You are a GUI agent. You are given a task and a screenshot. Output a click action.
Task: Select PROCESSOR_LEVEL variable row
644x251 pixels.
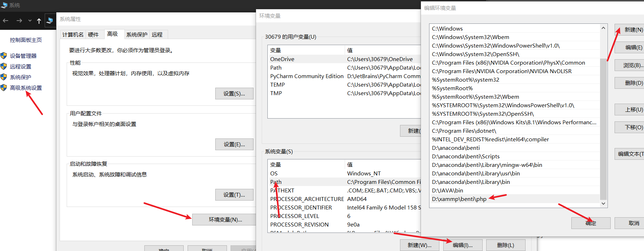click(344, 216)
